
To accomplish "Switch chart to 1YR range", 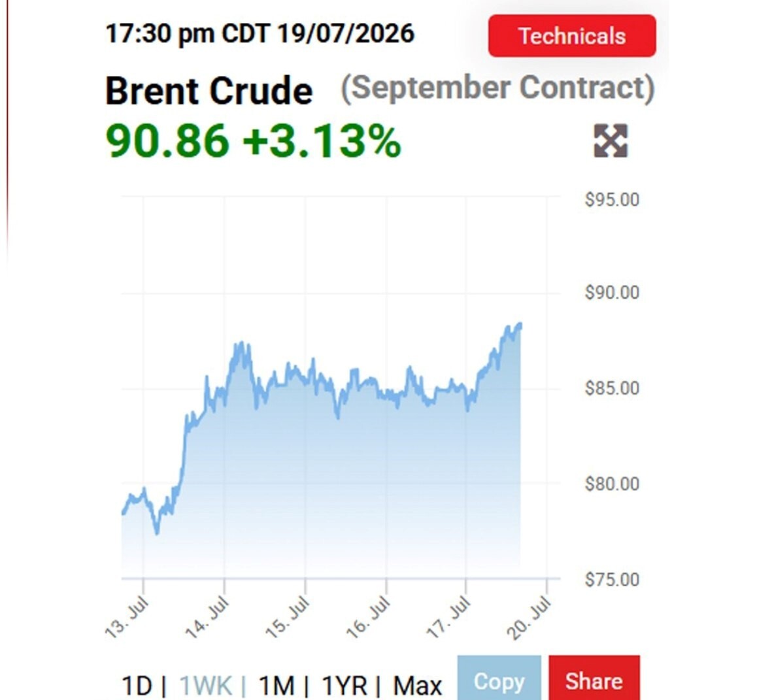I will pos(344,686).
